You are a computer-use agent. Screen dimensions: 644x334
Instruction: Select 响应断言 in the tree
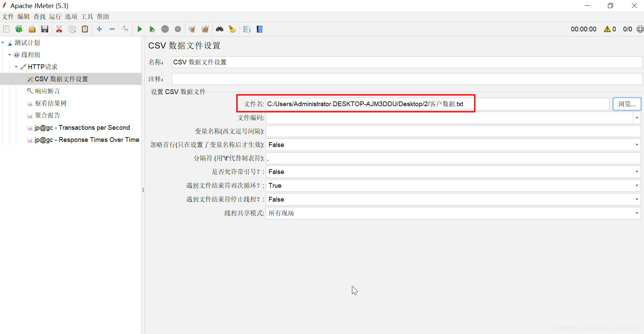(x=47, y=91)
